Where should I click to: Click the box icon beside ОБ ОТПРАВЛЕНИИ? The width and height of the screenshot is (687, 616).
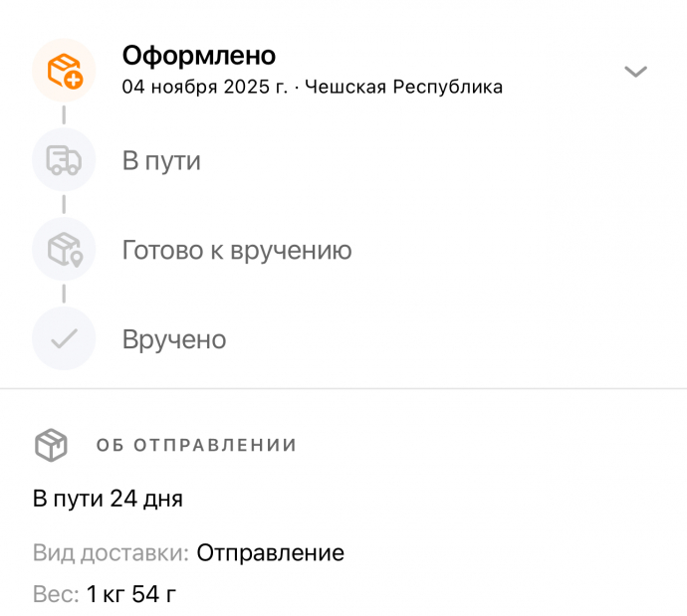(x=51, y=445)
